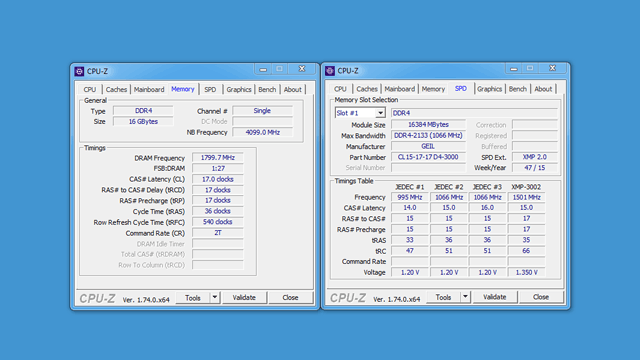This screenshot has height=360, width=640.
Task: Close the right CPU-Z window via X
Action: 553,69
